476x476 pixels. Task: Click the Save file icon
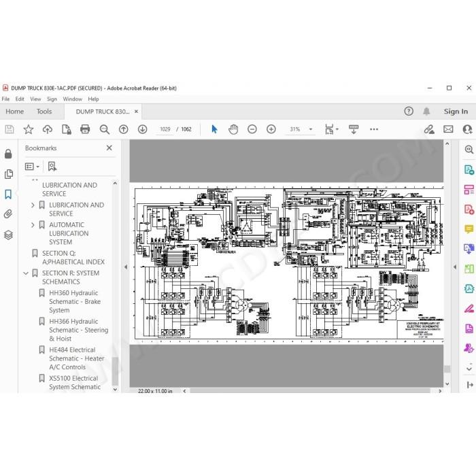[x=10, y=129]
